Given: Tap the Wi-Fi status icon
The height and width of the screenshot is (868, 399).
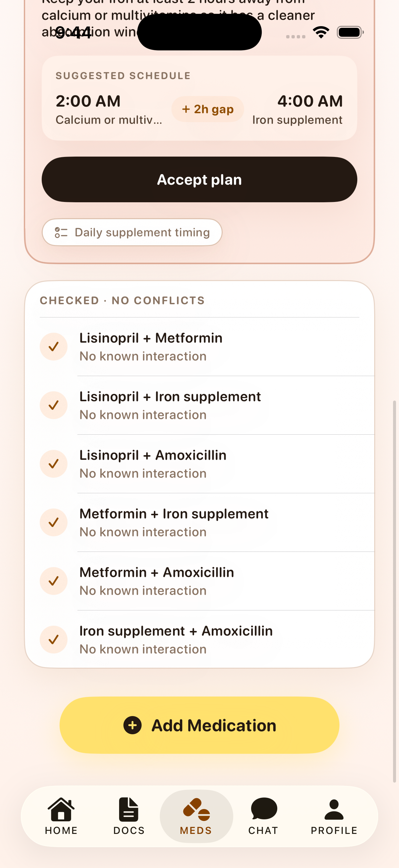Looking at the screenshot, I should tap(321, 32).
